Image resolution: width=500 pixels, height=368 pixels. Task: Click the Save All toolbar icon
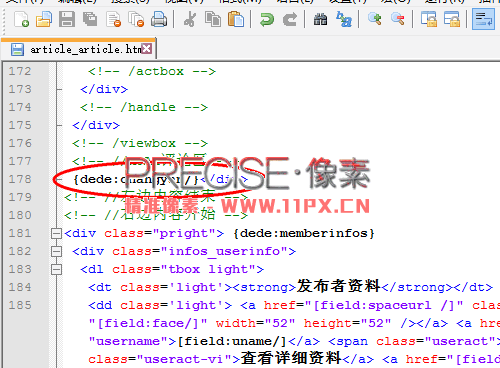tap(90, 19)
